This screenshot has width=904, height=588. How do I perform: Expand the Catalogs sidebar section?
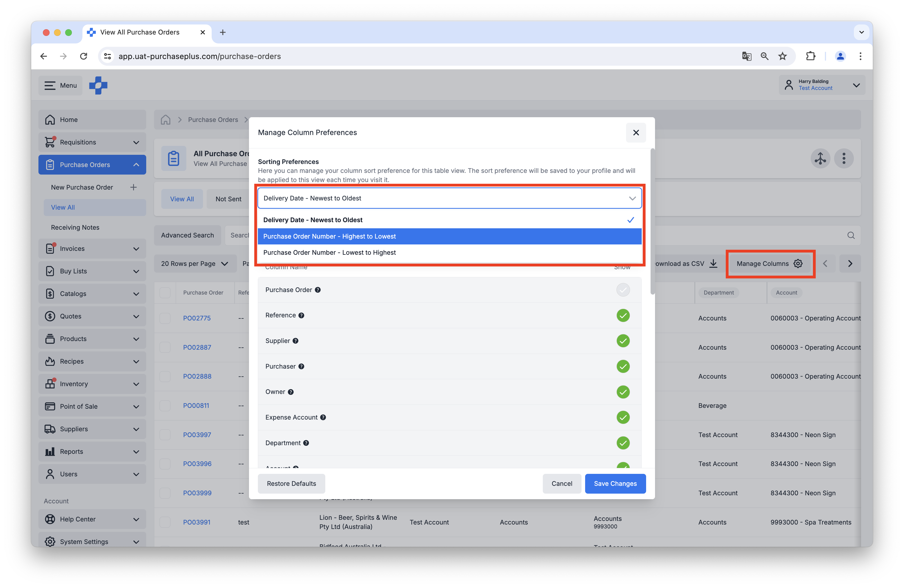[92, 294]
